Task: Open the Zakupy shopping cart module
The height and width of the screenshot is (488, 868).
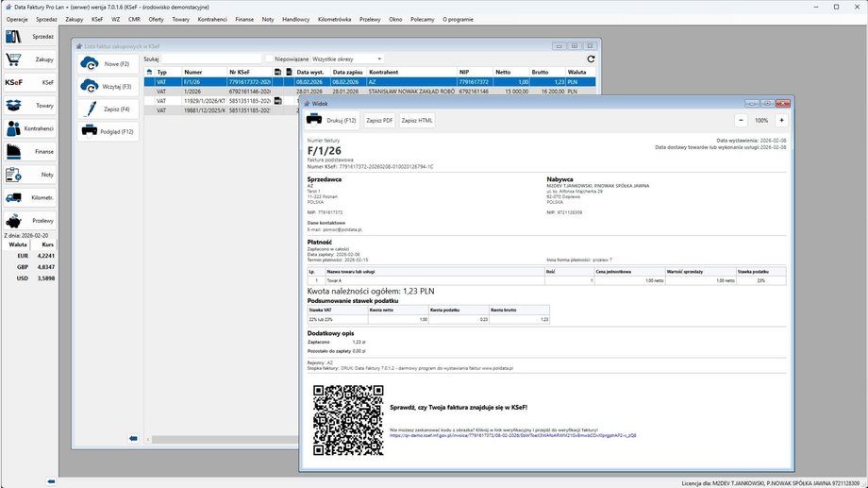Action: [29, 59]
